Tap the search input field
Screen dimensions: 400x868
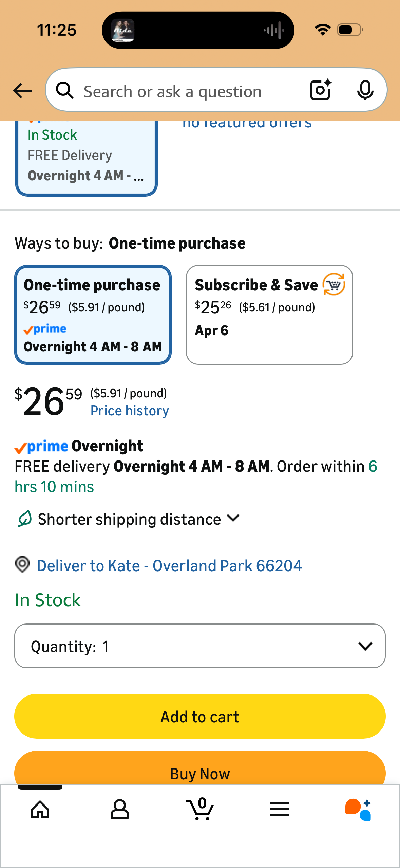183,91
